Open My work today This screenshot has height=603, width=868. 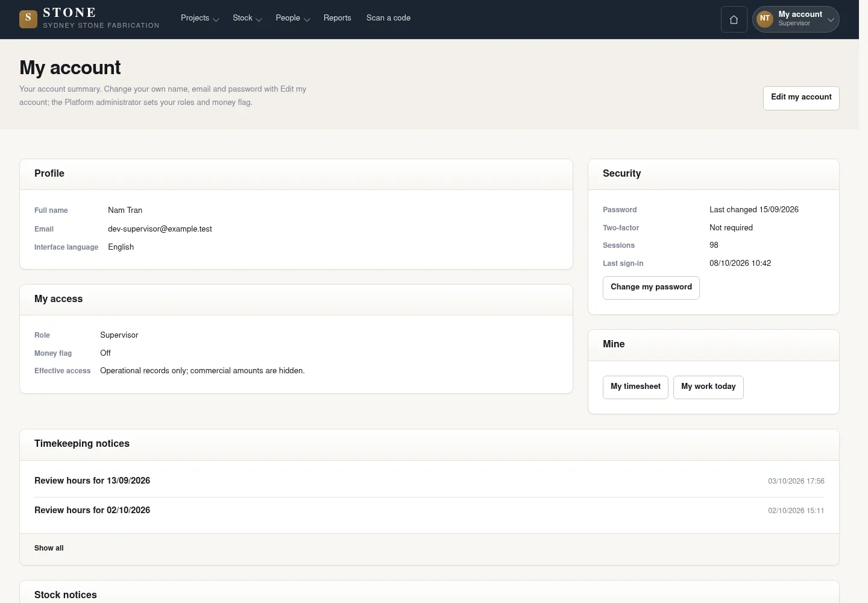point(708,387)
